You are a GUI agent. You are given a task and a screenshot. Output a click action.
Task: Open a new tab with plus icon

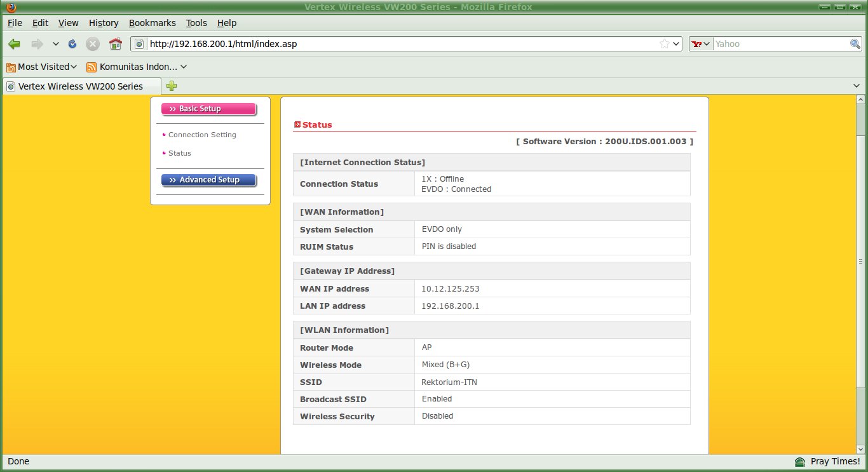(x=172, y=86)
